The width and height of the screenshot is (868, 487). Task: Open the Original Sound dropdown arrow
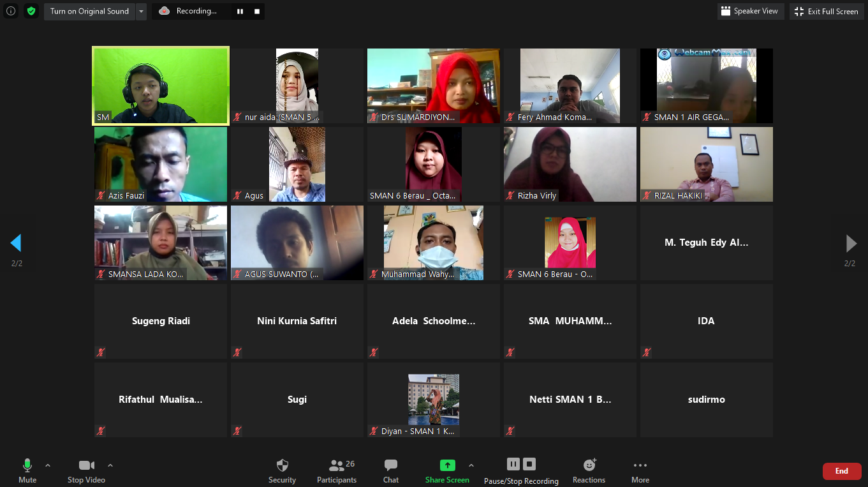tap(142, 11)
